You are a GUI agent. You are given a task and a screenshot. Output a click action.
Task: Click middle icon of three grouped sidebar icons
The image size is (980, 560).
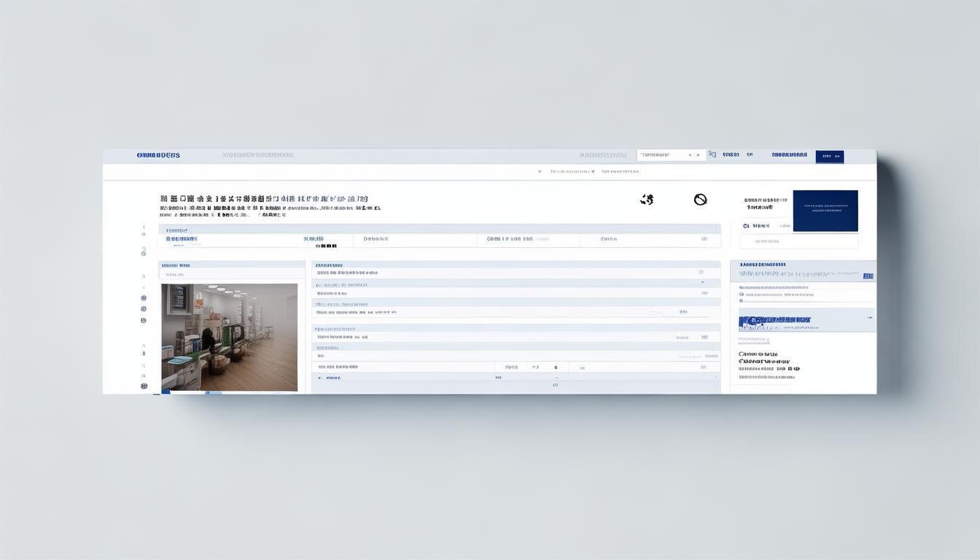coord(144,309)
